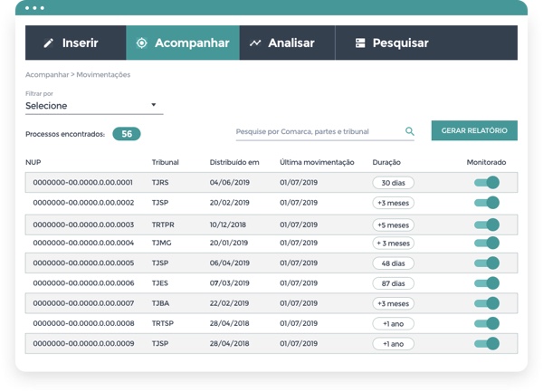Viewport: 543px width, 392px height.
Task: Click the three dots in window header
Action: tap(34, 7)
